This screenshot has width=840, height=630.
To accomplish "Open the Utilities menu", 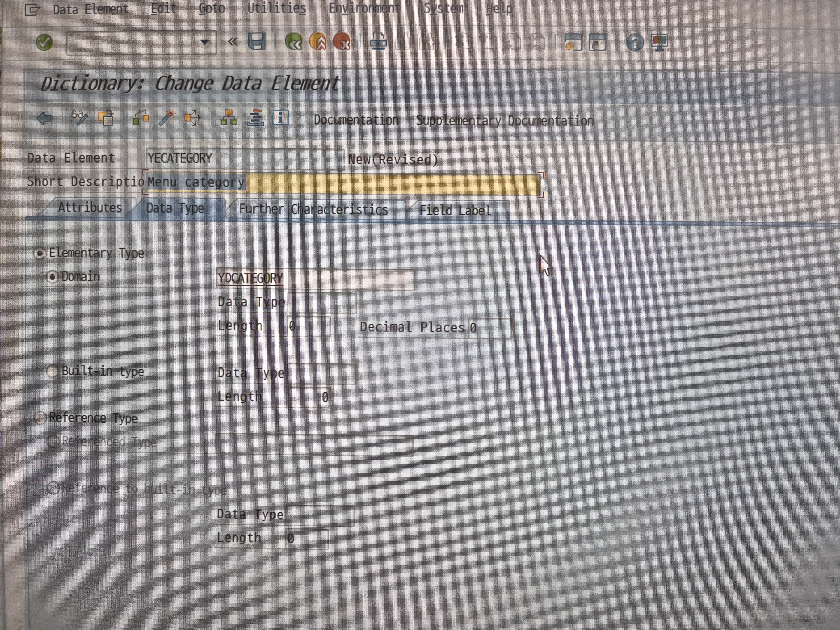I will point(277,8).
